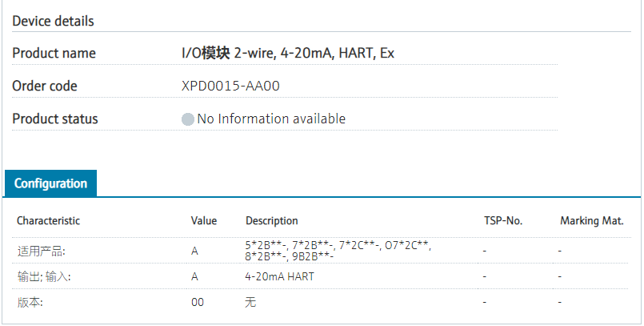
Task: Click the 无 description in the 版本 row
Action: tap(250, 302)
